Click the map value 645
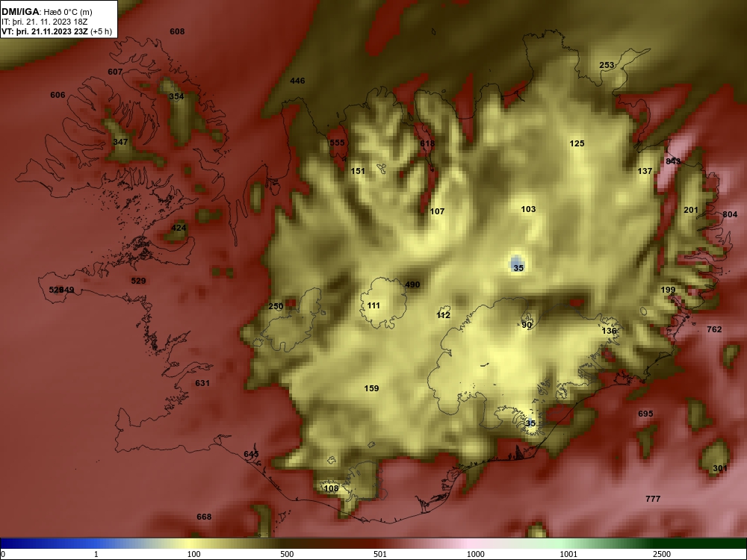Image resolution: width=747 pixels, height=560 pixels. click(x=251, y=454)
